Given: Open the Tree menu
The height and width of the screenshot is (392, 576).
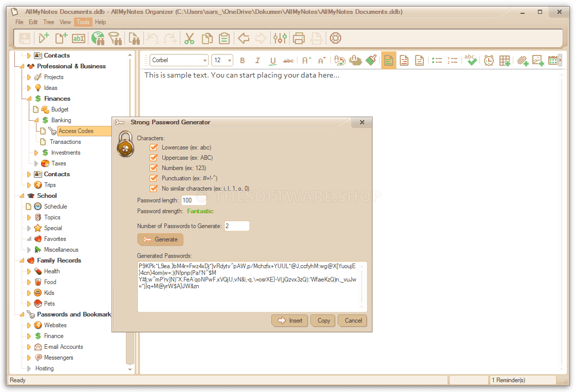Looking at the screenshot, I should (48, 22).
